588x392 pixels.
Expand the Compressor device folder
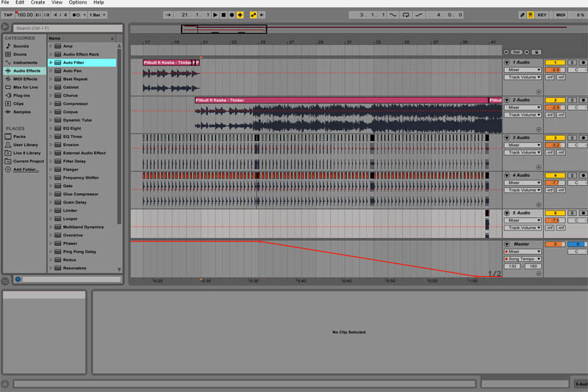[x=51, y=104]
